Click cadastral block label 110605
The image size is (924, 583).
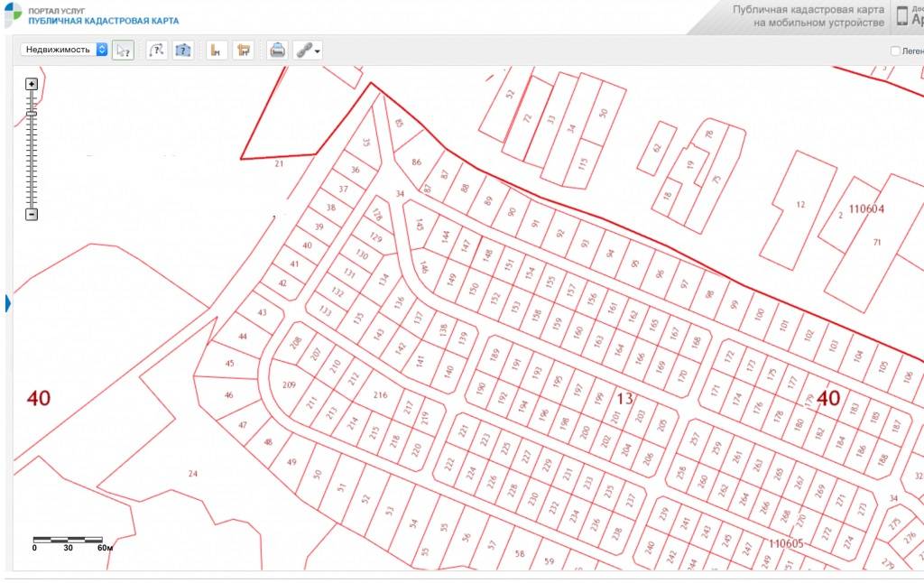point(786,543)
